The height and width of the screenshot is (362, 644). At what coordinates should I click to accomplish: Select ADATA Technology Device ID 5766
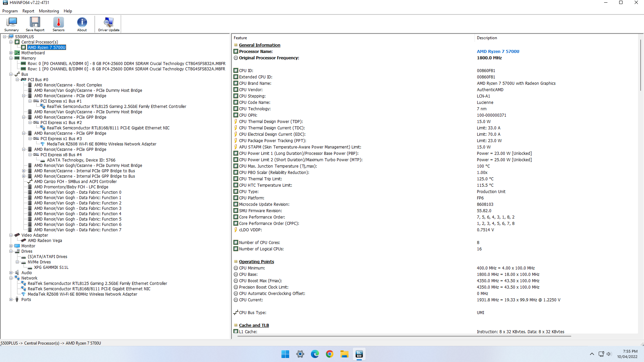pyautogui.click(x=81, y=160)
